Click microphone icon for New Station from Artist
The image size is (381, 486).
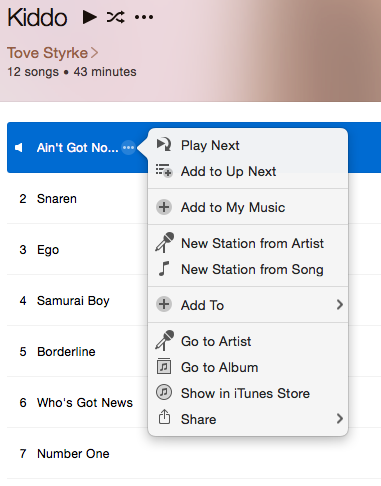click(x=164, y=242)
